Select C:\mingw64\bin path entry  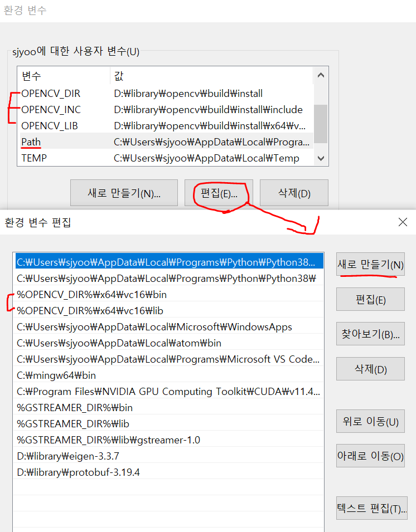click(x=169, y=375)
